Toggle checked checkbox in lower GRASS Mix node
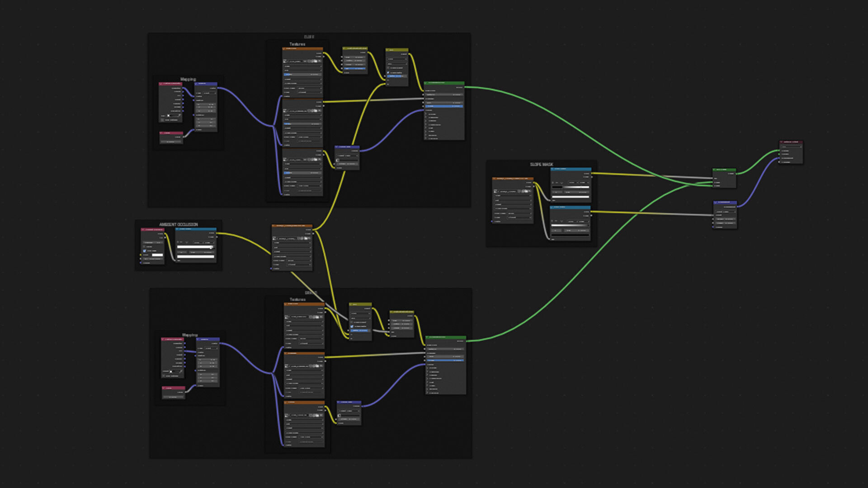Image resolution: width=868 pixels, height=488 pixels. tap(352, 326)
